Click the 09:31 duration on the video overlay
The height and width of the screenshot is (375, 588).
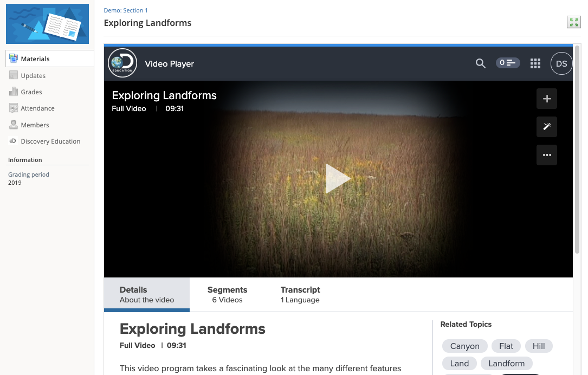[x=175, y=109]
